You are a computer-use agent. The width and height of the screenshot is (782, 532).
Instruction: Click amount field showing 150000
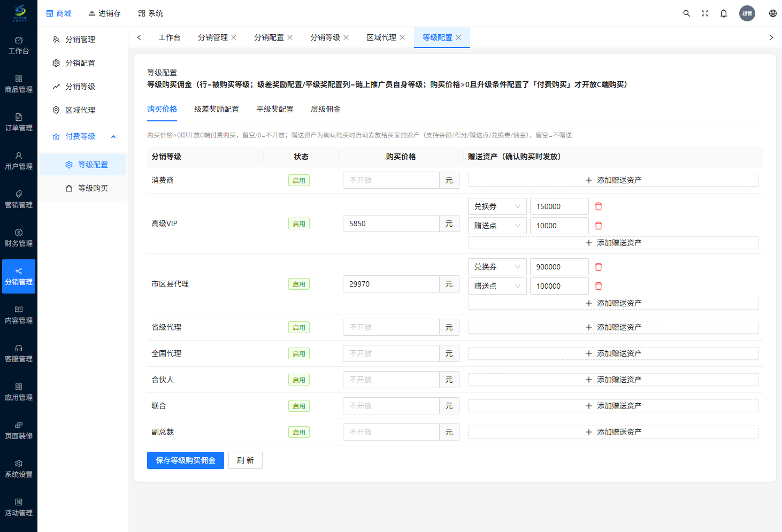pos(559,206)
